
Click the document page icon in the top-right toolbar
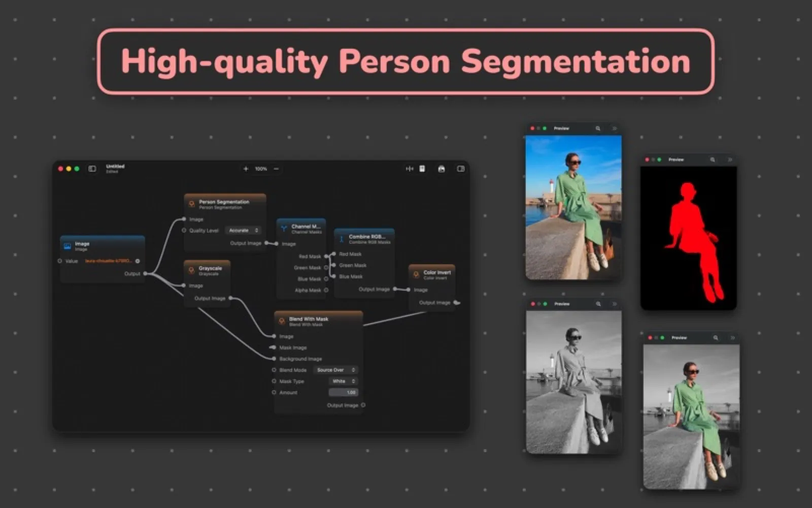(x=422, y=169)
